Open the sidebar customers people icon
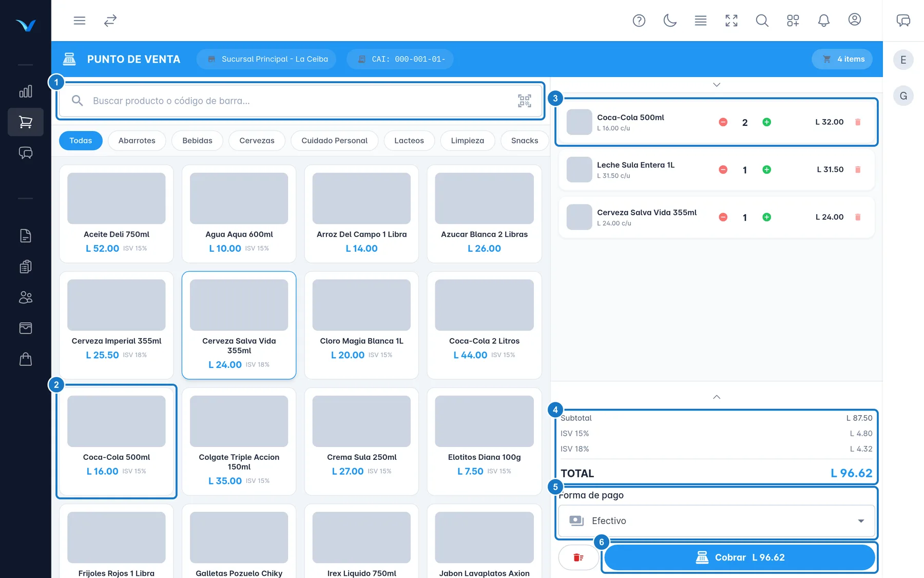This screenshot has height=578, width=924. 26,297
